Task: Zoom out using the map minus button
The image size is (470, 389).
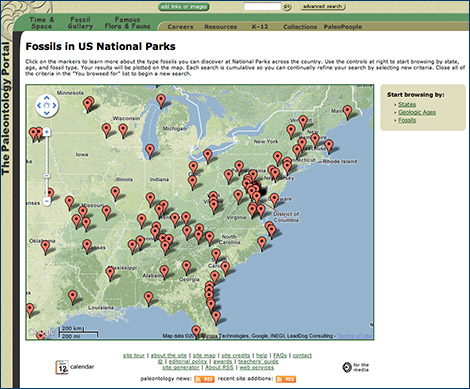Action: [47, 201]
